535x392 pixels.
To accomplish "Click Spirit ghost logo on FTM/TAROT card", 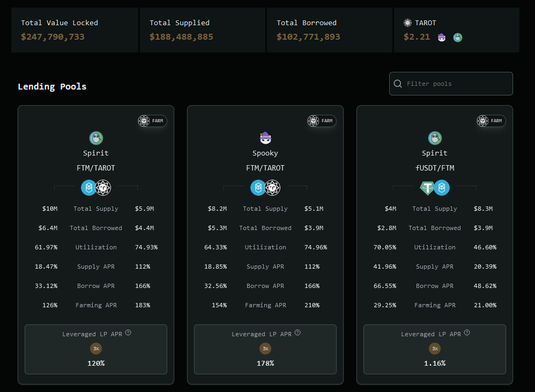I will tap(96, 138).
